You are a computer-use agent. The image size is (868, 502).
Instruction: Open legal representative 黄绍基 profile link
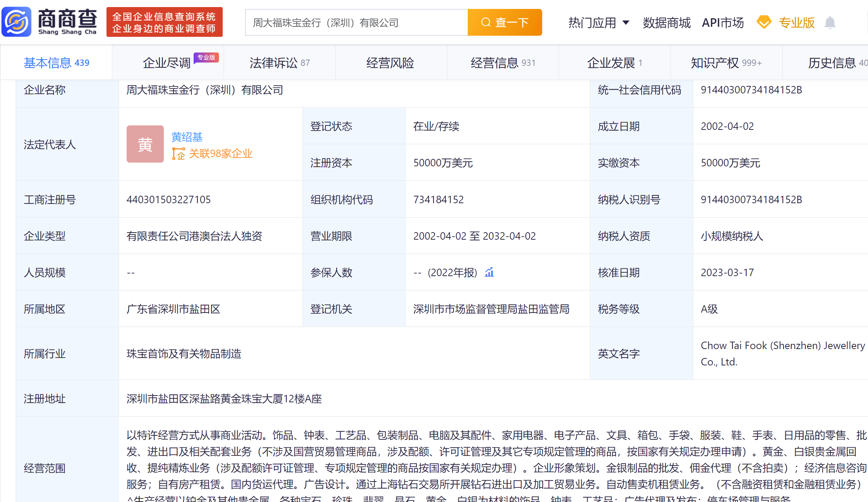(187, 137)
